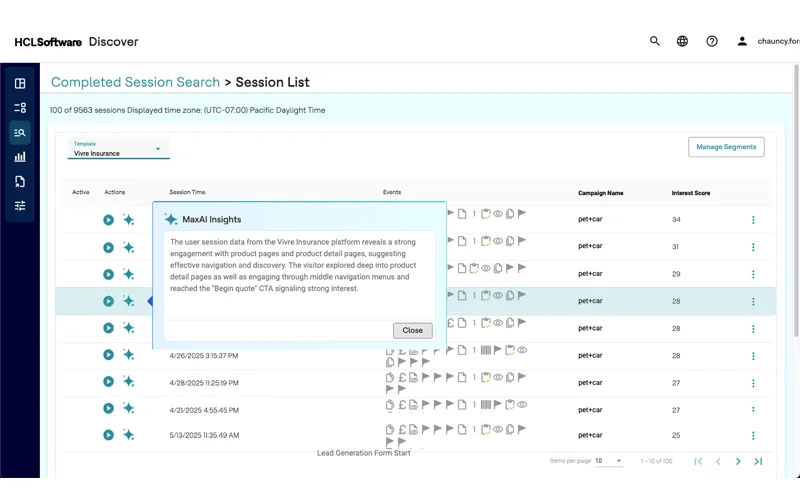Click the dashboard layout icon in sidebar

(x=20, y=83)
